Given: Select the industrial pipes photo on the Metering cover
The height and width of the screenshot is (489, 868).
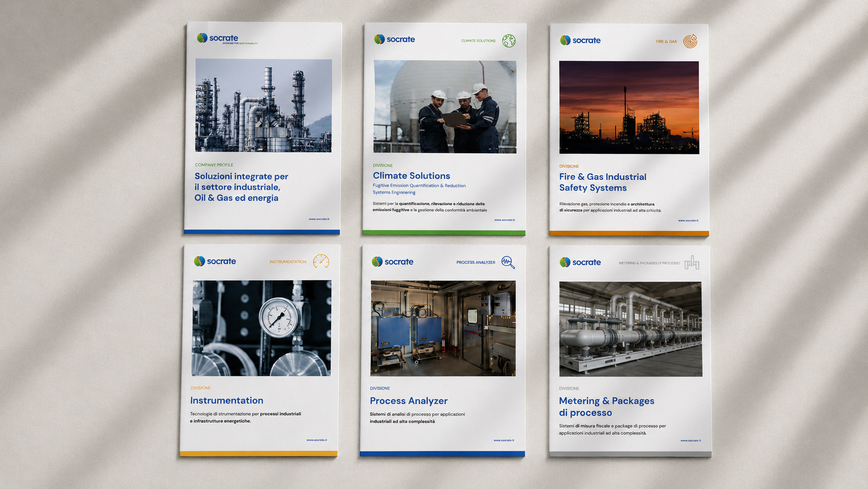Looking at the screenshot, I should 631,329.
